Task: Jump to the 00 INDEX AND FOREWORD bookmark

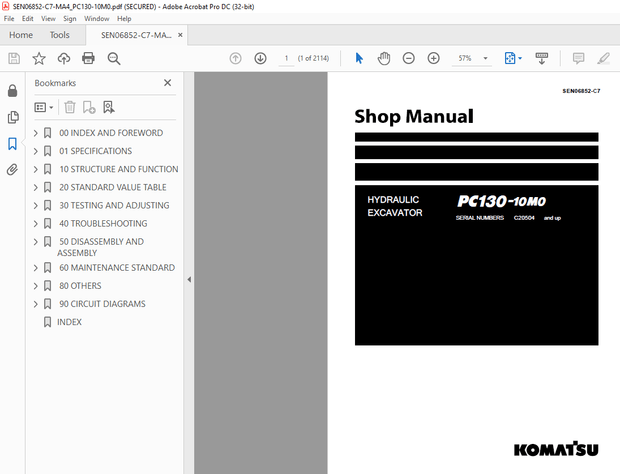Action: 111,133
